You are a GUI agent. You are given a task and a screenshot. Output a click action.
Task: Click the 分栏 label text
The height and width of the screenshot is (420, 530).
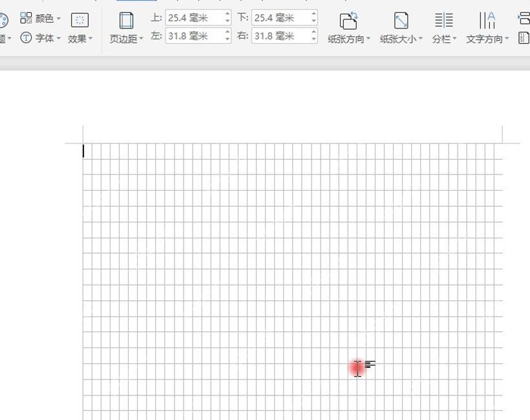pyautogui.click(x=441, y=39)
